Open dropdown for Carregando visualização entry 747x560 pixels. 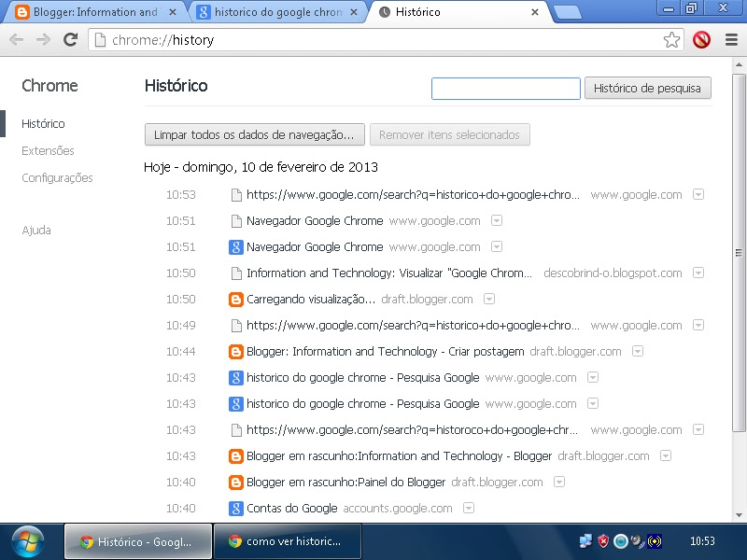click(x=489, y=299)
